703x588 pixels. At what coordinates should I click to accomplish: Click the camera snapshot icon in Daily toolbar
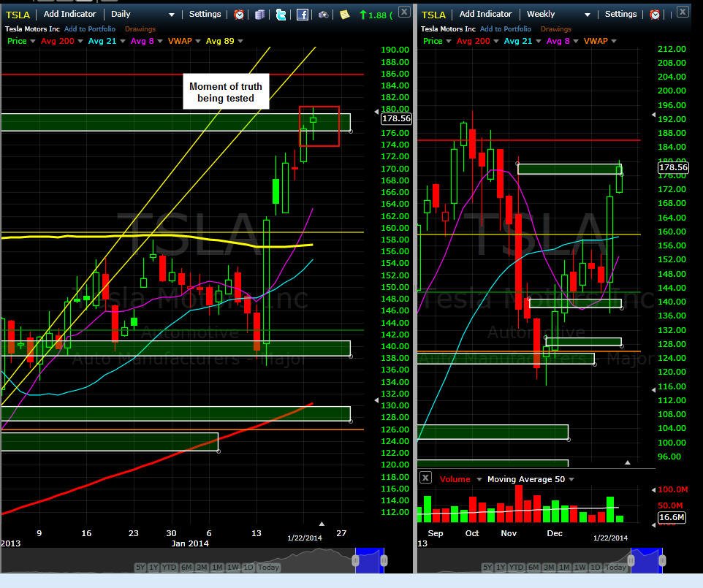323,15
